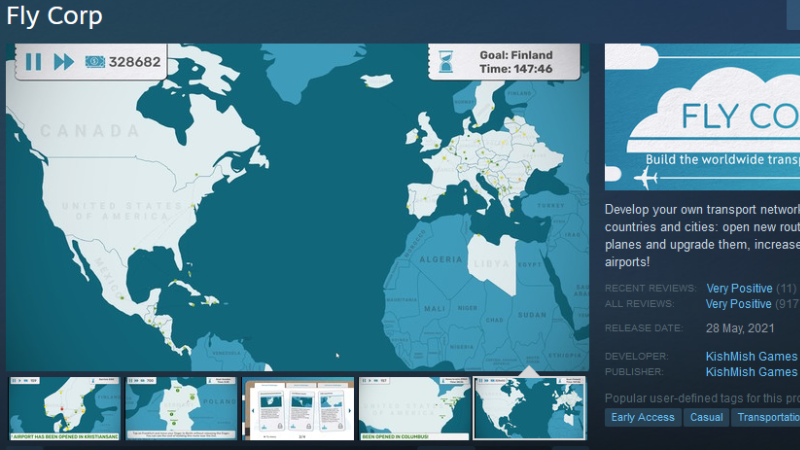Screen dimensions: 800x450
Task: Open the Columbus opened screenshot thumbnail
Action: point(414,408)
